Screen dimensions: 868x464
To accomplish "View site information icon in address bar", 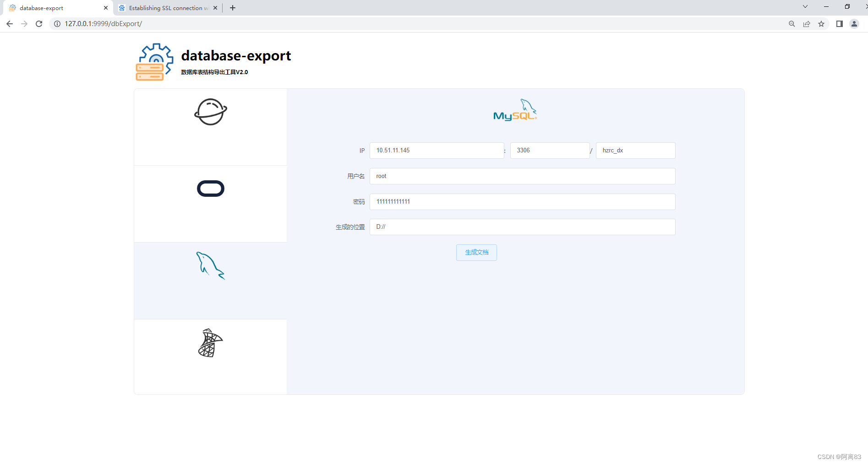I will [x=57, y=24].
